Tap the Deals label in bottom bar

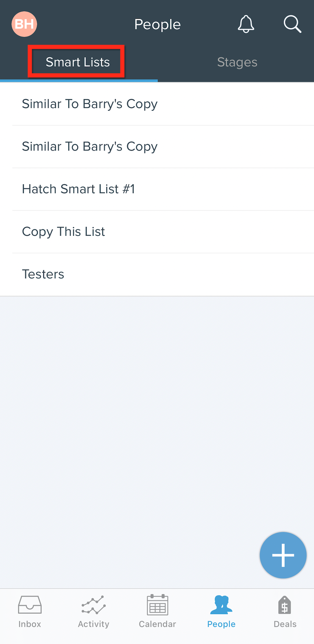tap(285, 624)
